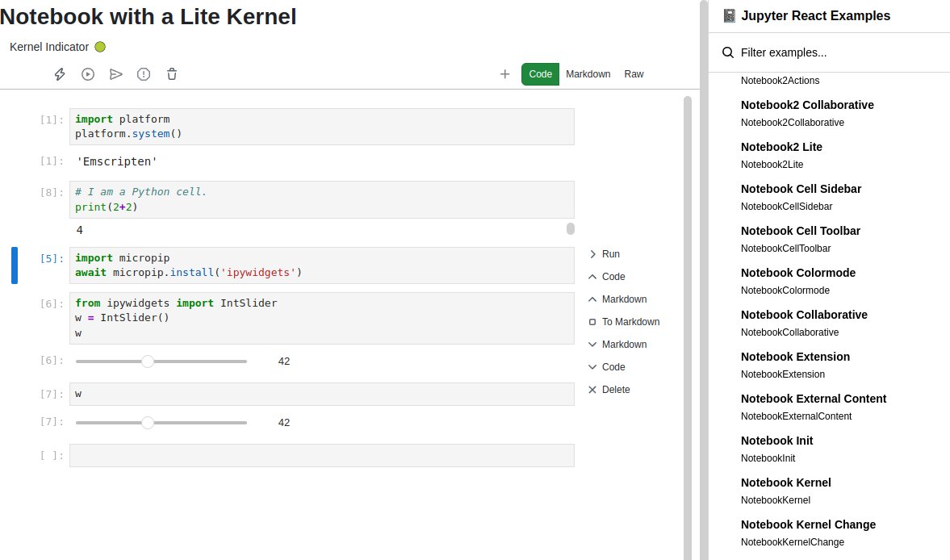Click the Jupyter React Examples heading
This screenshot has width=950, height=560.
(x=815, y=16)
